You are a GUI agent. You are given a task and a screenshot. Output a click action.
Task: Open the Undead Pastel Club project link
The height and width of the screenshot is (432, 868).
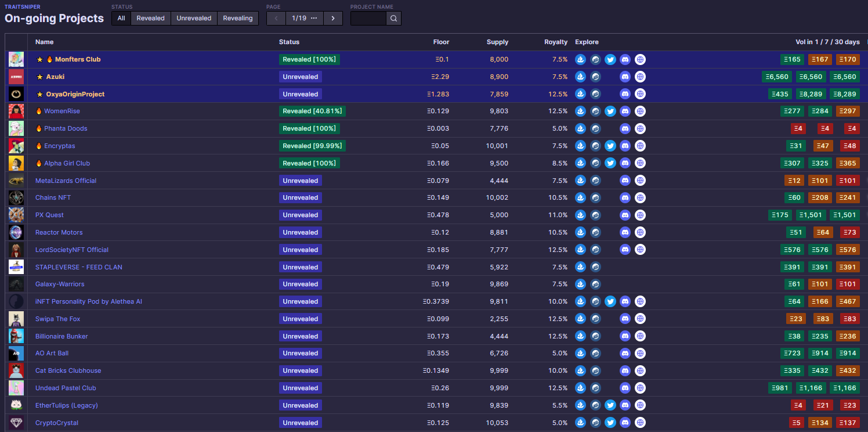point(66,388)
